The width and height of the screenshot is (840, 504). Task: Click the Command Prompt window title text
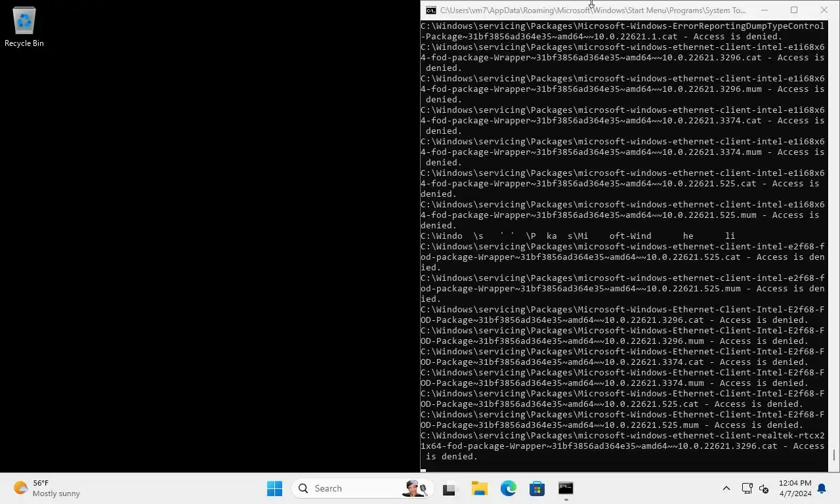pyautogui.click(x=593, y=10)
